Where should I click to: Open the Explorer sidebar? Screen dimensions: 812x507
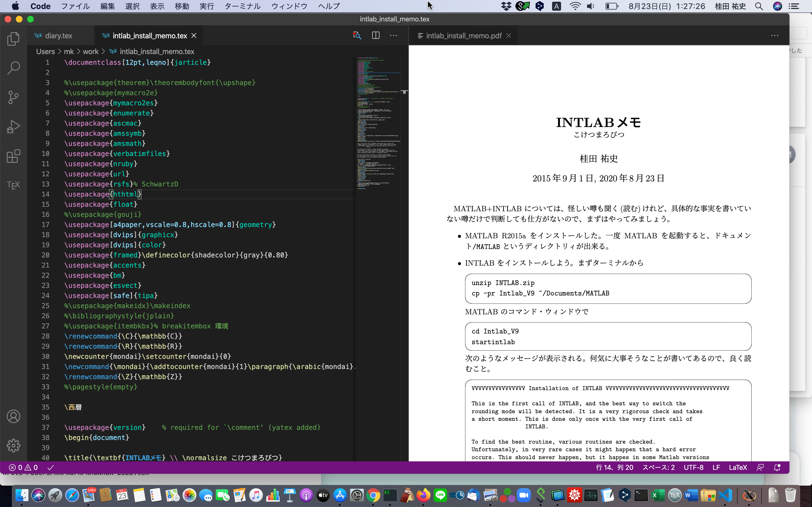(x=14, y=39)
